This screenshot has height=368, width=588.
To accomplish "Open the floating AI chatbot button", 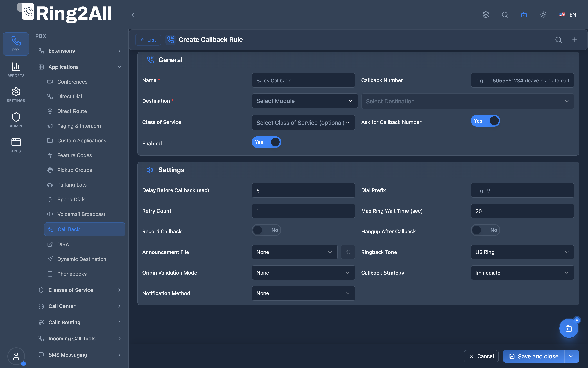I will coord(569,328).
